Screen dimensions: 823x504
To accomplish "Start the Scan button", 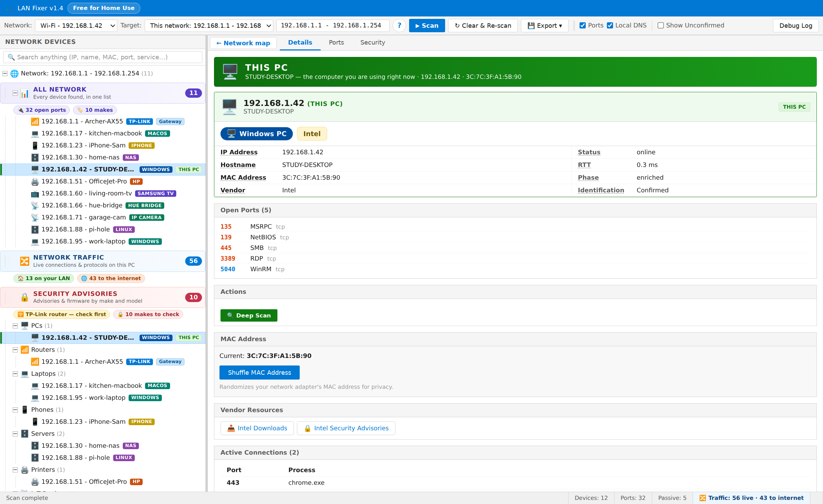I will 427,26.
